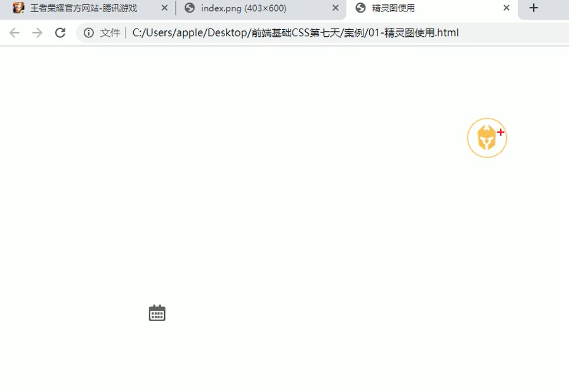Click the orange helmet sprite icon
Screen dimensions: 569x392
coord(487,138)
